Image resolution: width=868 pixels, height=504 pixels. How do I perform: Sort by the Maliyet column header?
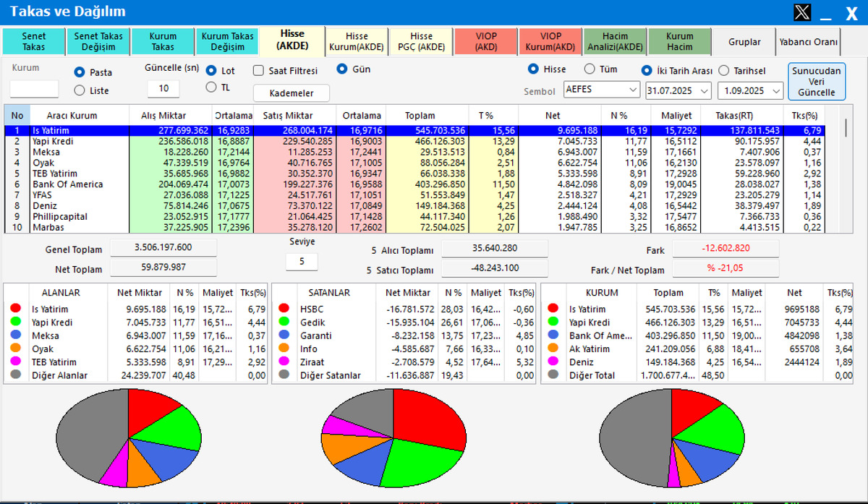[676, 115]
